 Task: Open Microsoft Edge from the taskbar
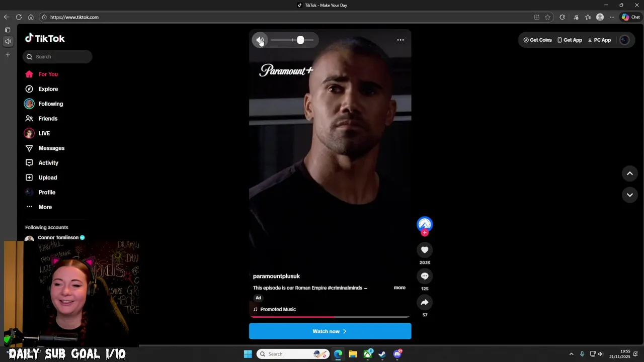[338, 354]
